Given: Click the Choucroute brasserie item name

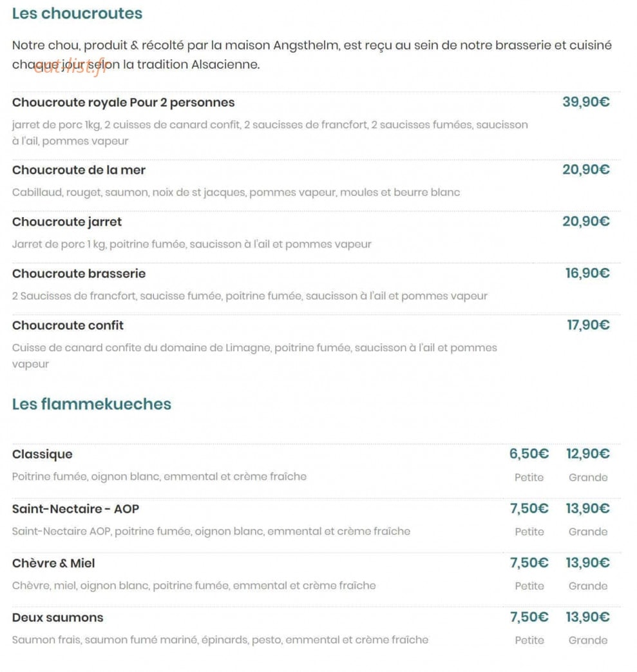Looking at the screenshot, I should tap(79, 273).
